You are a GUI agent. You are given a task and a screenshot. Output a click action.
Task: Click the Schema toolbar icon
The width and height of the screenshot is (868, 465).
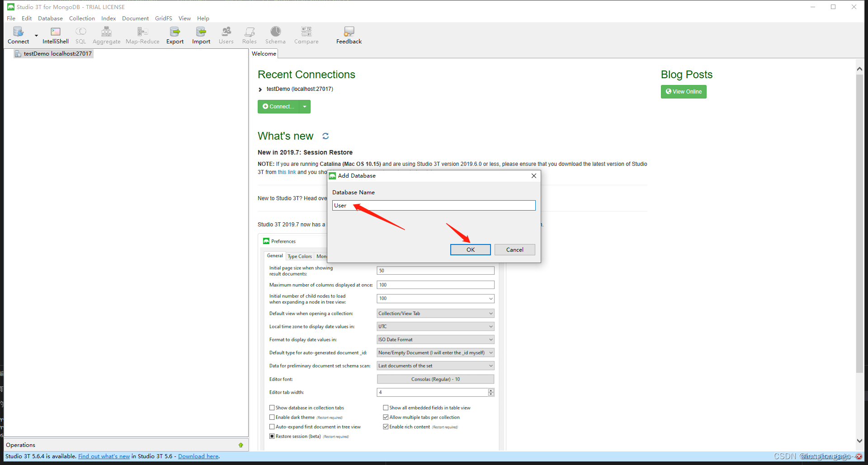pos(275,35)
